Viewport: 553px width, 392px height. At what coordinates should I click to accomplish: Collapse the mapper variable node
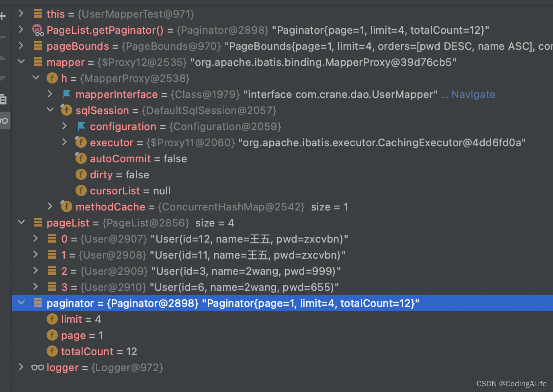(x=21, y=61)
